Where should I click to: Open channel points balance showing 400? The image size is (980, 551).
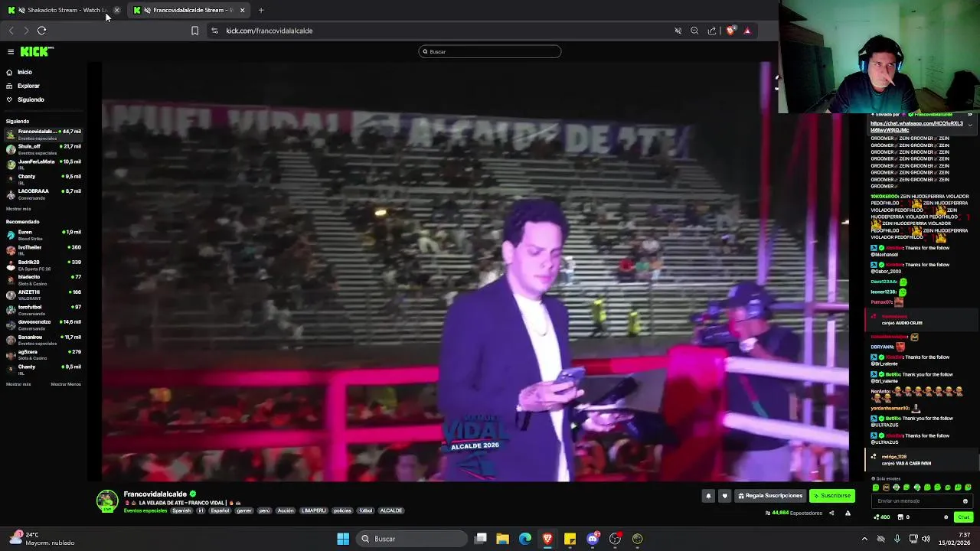click(x=883, y=517)
